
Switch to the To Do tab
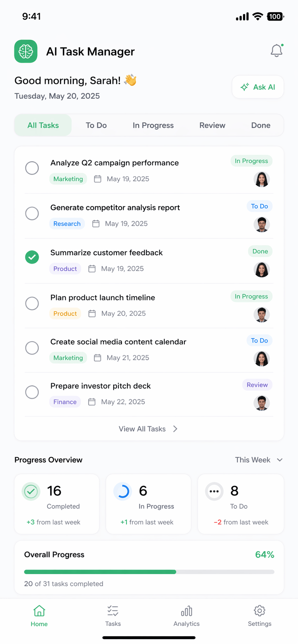pyautogui.click(x=96, y=125)
